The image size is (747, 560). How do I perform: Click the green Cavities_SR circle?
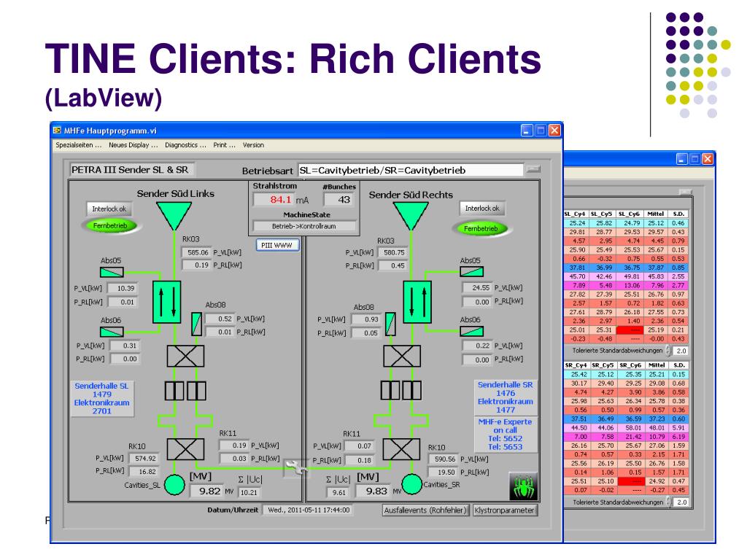point(411,484)
